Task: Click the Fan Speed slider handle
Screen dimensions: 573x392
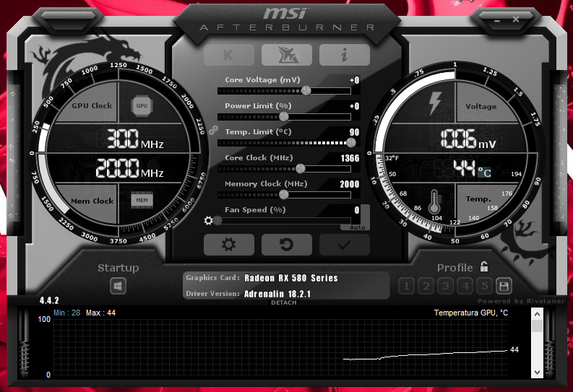Action: [218, 221]
